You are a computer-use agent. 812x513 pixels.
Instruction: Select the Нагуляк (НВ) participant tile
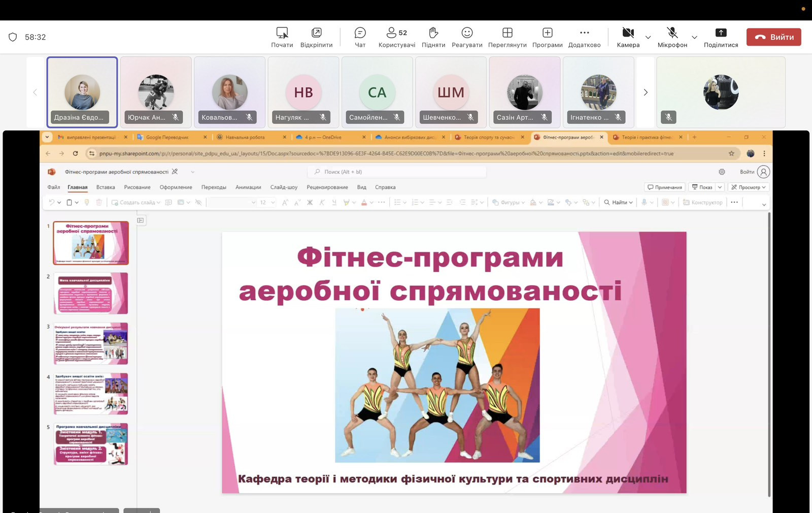tap(303, 92)
